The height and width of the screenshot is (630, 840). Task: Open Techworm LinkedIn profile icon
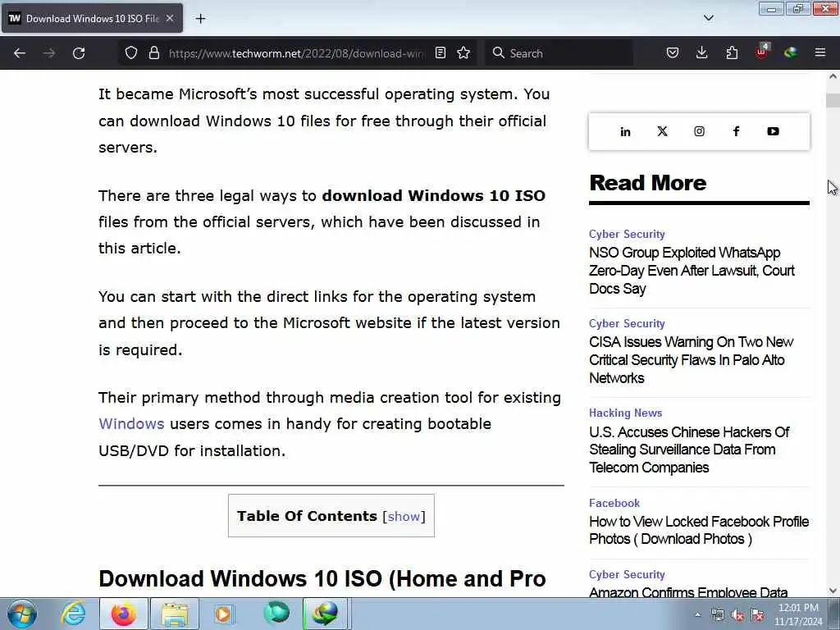tap(625, 132)
